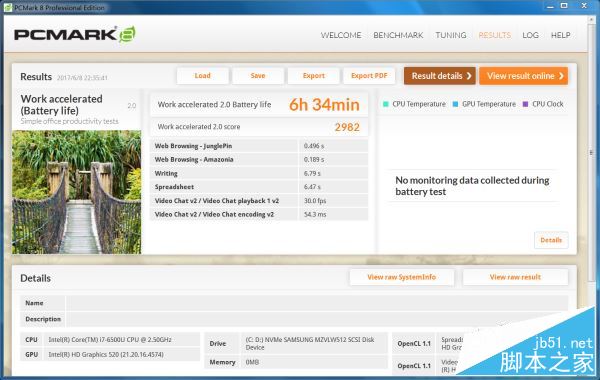600x380 pixels.
Task: Click Export PDF button
Action: (369, 76)
